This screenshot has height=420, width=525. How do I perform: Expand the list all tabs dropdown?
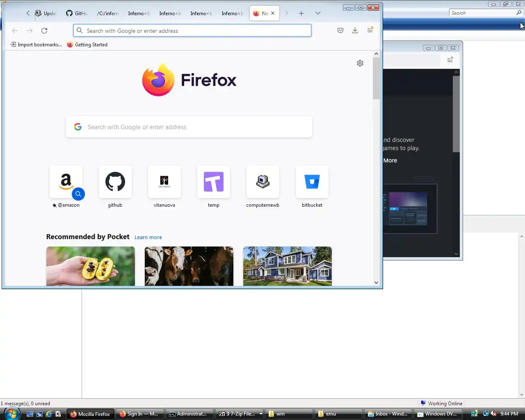click(x=318, y=13)
